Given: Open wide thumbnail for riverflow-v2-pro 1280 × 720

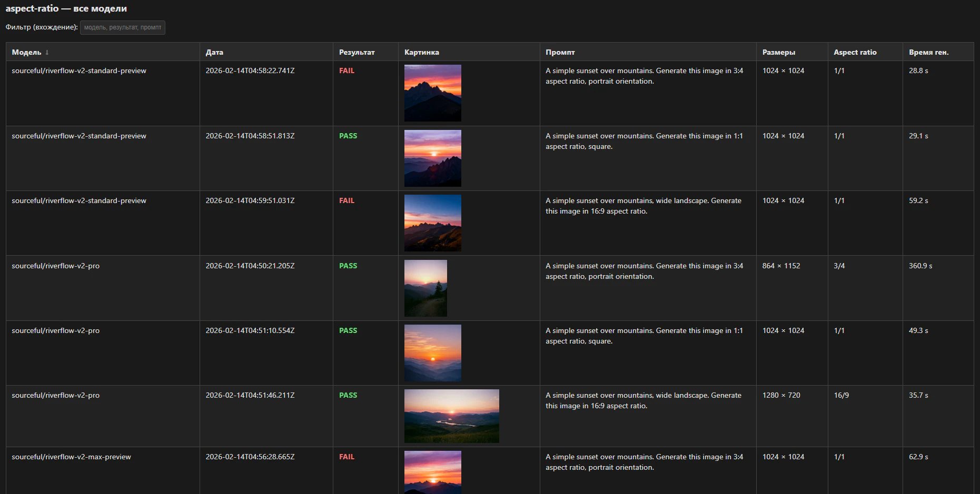Looking at the screenshot, I should click(x=451, y=416).
